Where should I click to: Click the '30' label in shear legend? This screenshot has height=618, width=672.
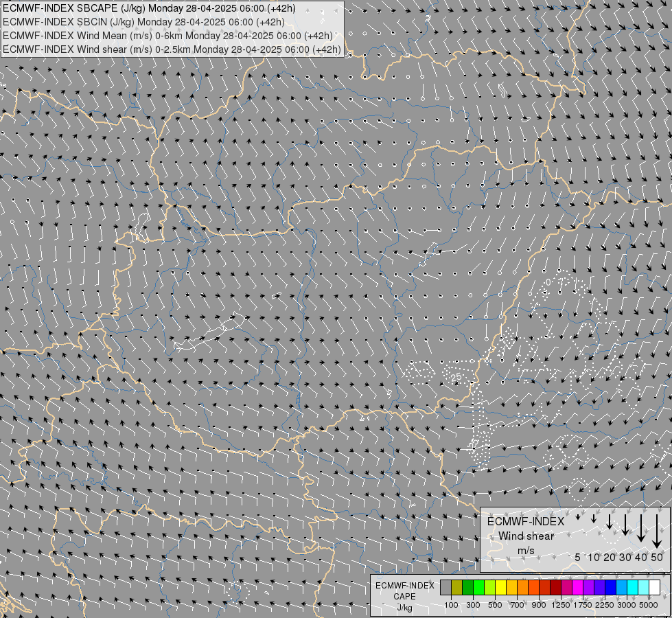pyautogui.click(x=625, y=557)
